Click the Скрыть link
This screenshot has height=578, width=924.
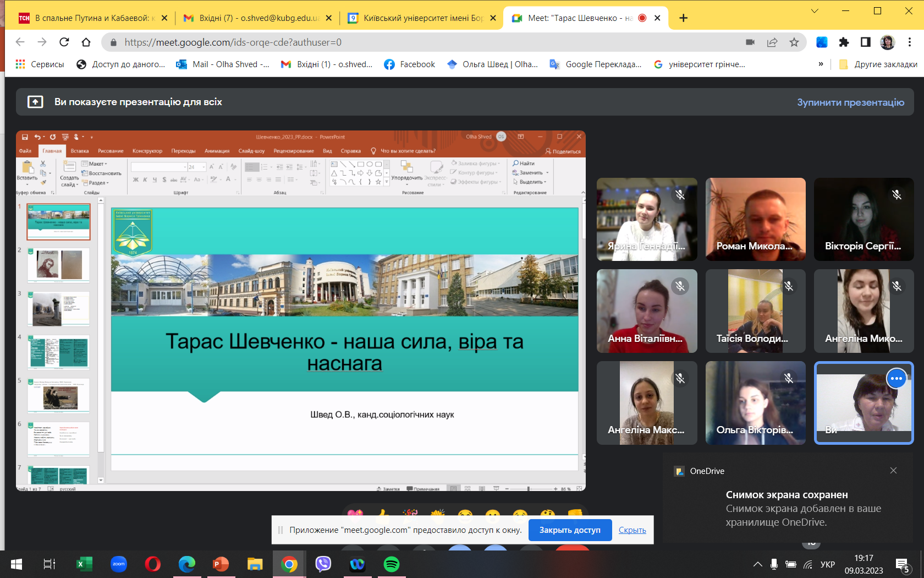click(632, 530)
